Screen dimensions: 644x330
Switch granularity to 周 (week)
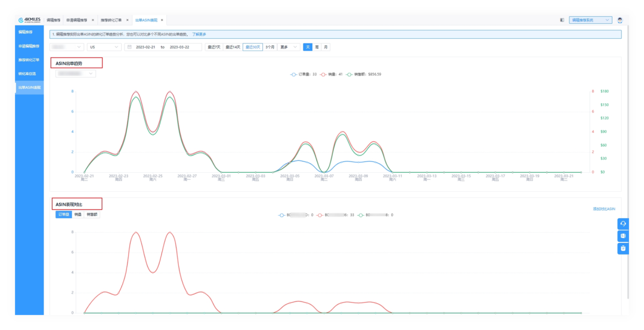pos(317,47)
